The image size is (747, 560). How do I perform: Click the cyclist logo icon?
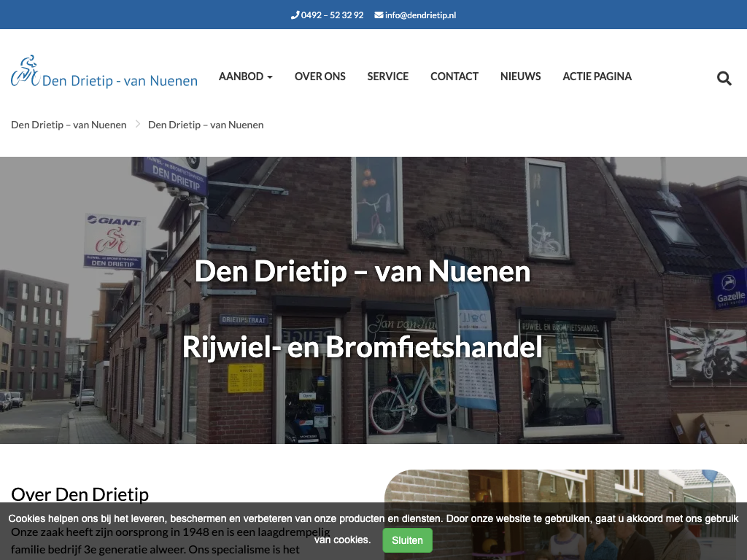[25, 71]
